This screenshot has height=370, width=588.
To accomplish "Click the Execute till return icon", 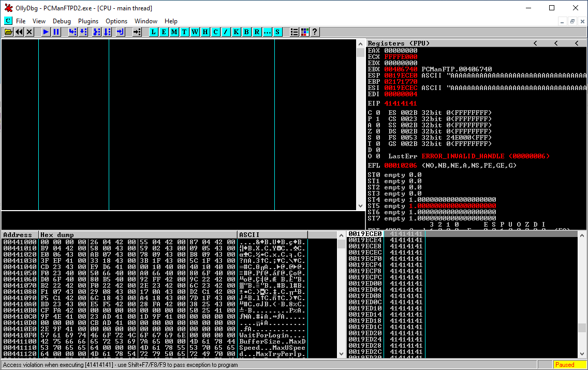I will pos(120,32).
